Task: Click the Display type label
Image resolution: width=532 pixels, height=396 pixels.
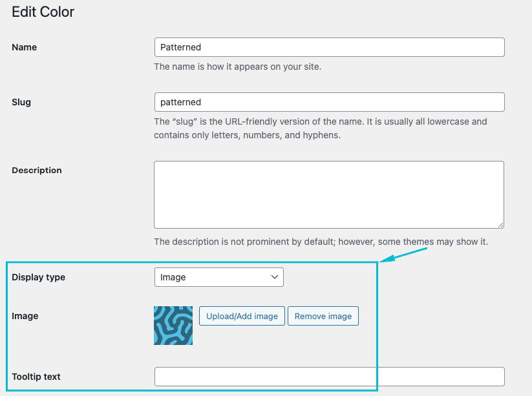Action: pyautogui.click(x=39, y=277)
